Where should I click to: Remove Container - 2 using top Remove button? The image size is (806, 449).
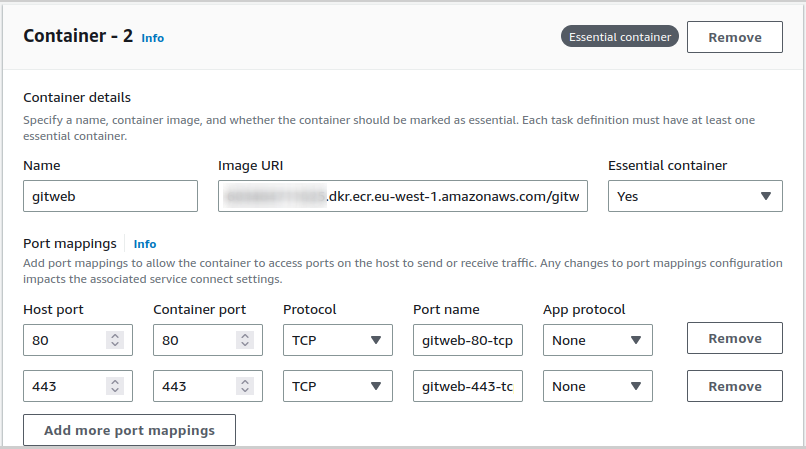[735, 37]
